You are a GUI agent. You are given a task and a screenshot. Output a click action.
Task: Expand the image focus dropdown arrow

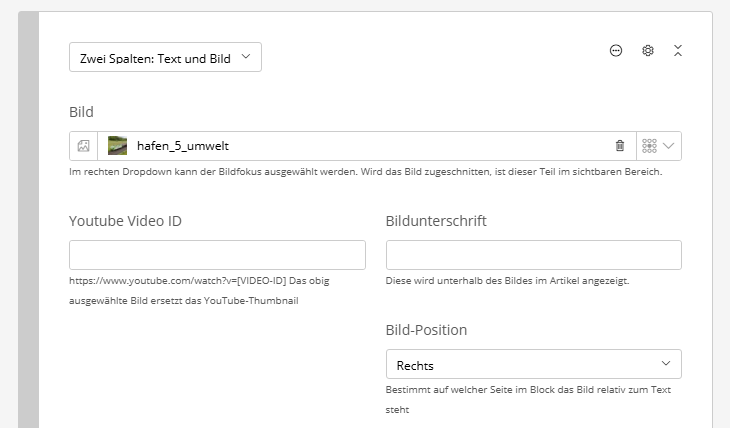pos(669,146)
